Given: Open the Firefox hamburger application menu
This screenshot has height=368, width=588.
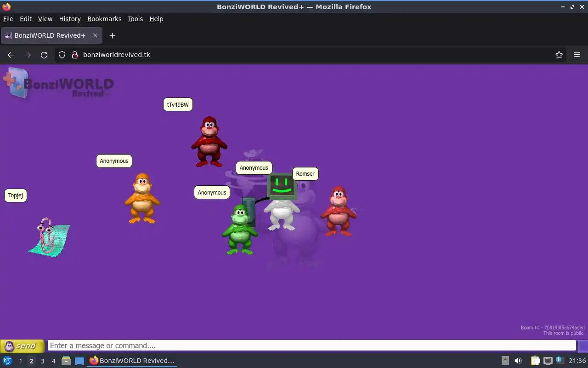Looking at the screenshot, I should click(577, 55).
